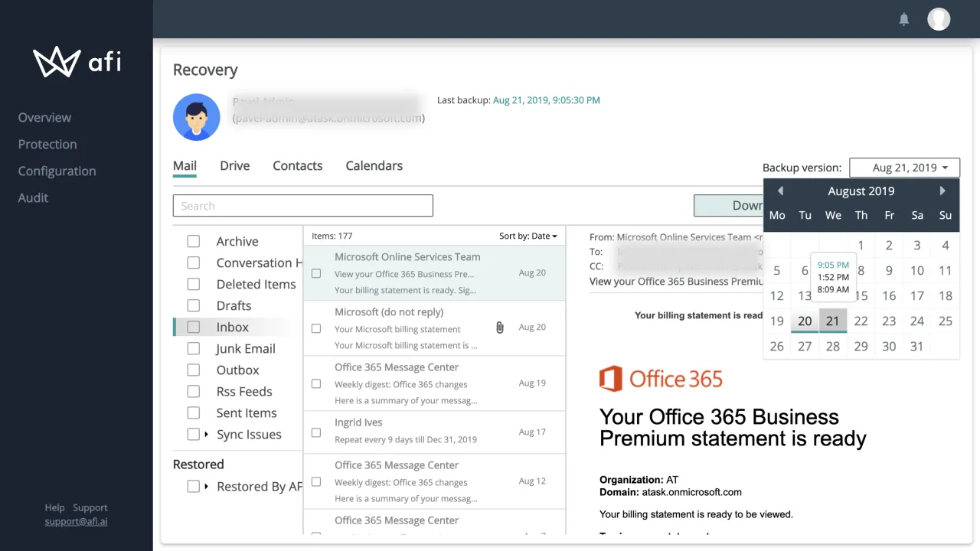The height and width of the screenshot is (551, 980).
Task: Check the Rss Feeds folder checkbox
Action: 194,391
